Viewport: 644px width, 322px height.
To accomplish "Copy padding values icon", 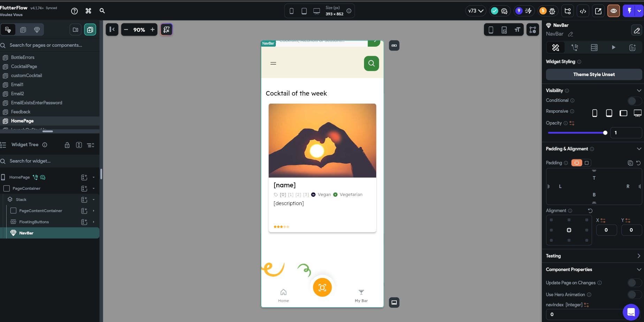I will pyautogui.click(x=630, y=163).
